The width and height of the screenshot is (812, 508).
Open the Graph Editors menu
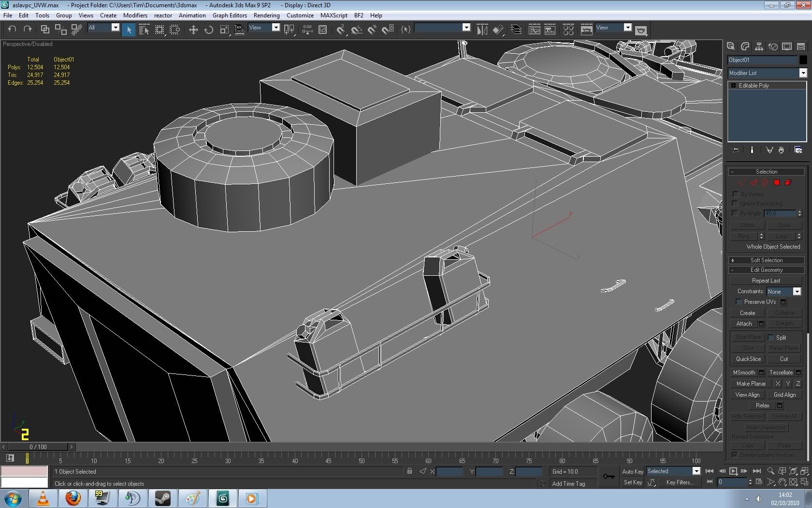click(230, 15)
